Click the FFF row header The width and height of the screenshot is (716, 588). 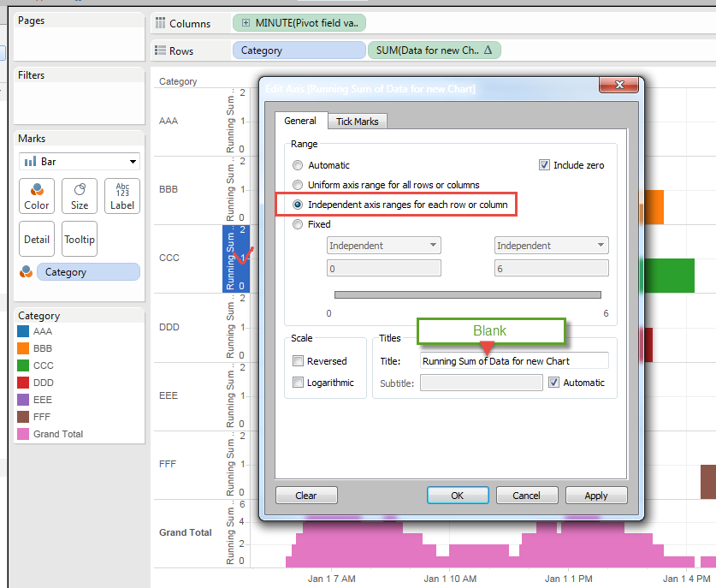click(x=168, y=464)
